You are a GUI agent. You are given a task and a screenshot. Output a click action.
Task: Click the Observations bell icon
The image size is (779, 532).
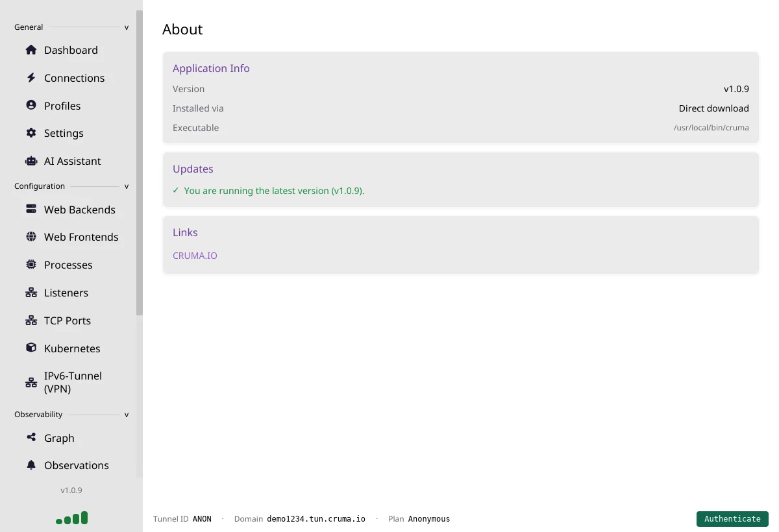tap(31, 465)
